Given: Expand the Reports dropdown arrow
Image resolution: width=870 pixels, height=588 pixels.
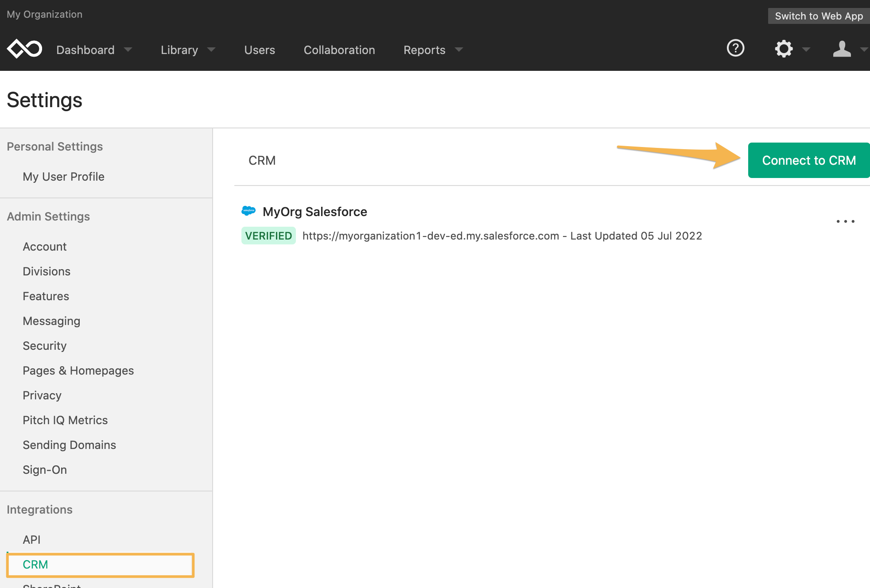Looking at the screenshot, I should (459, 50).
